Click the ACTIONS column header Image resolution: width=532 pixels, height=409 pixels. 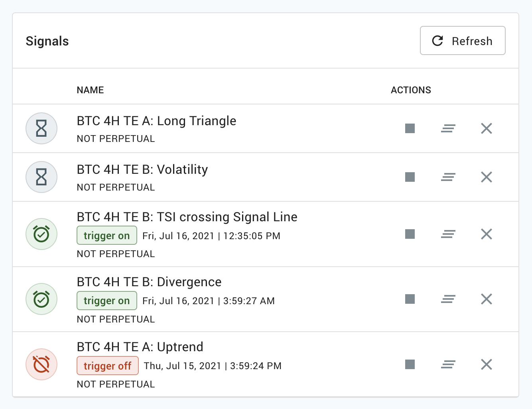point(411,90)
